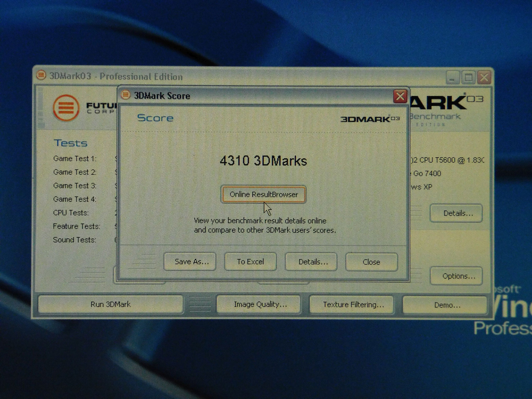Click the "Game Test 1:" label
532x399 pixels.
75,159
